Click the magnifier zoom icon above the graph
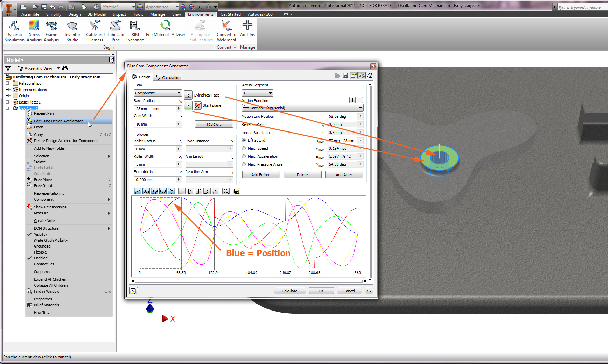Screen dimensions: 608x364 pyautogui.click(x=226, y=191)
